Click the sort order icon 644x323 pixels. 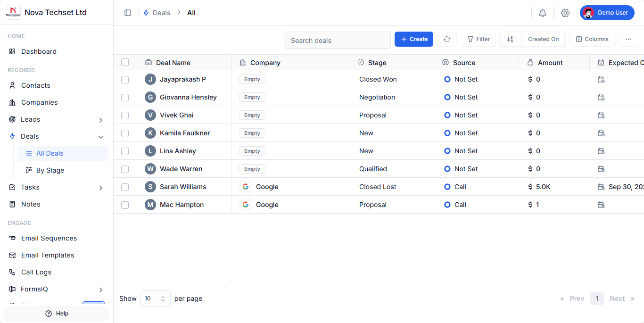pos(510,39)
